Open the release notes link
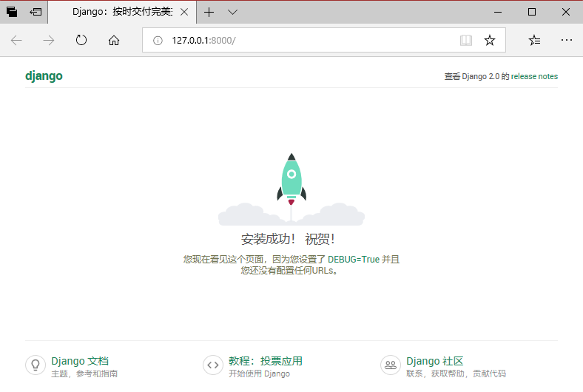This screenshot has height=392, width=583. point(534,76)
